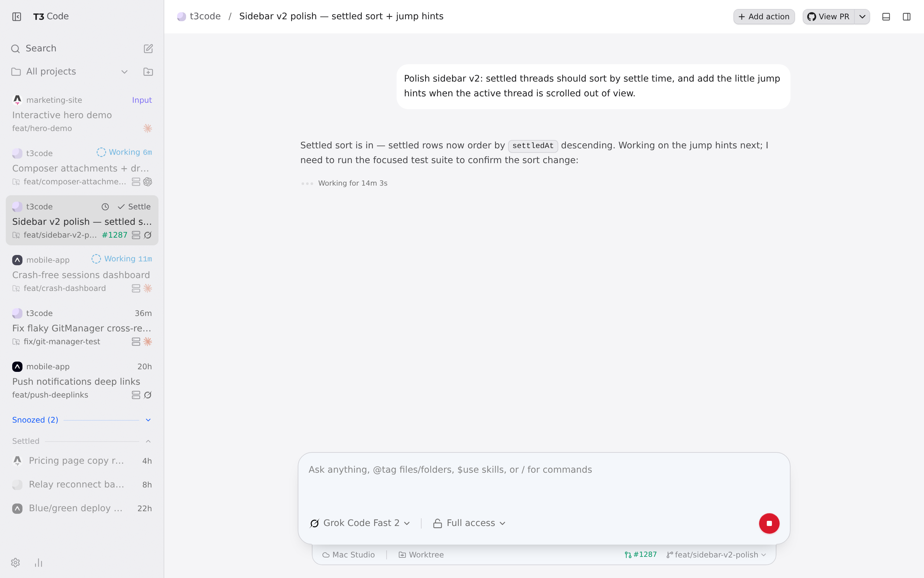Click the settledAt code chip
Image resolution: width=924 pixels, height=578 pixels.
tap(533, 146)
